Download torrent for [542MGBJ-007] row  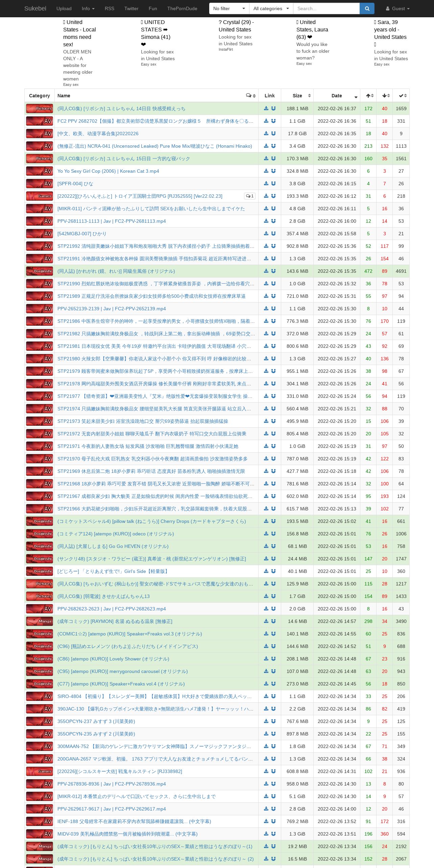(266, 234)
